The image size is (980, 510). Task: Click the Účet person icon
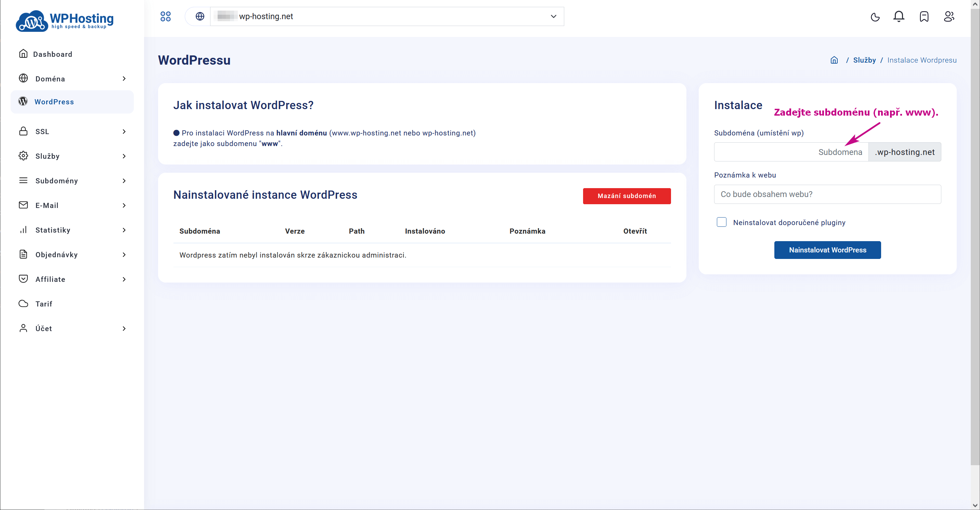[x=23, y=328]
